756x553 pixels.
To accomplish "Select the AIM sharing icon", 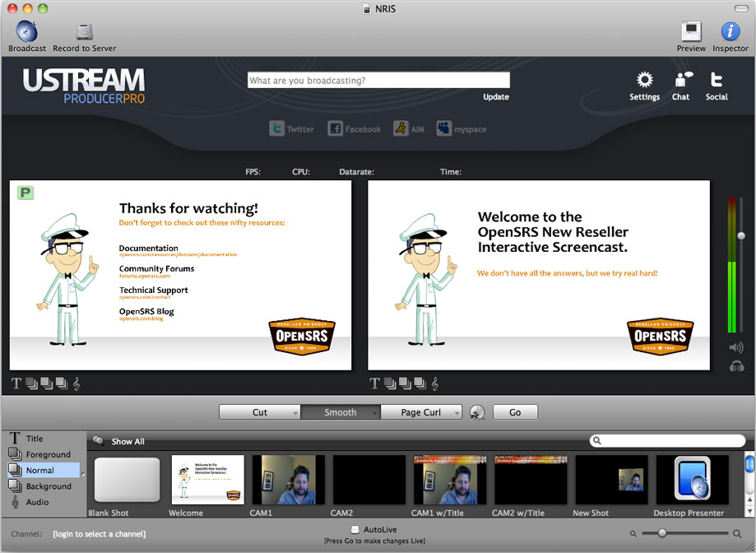I will (x=401, y=128).
